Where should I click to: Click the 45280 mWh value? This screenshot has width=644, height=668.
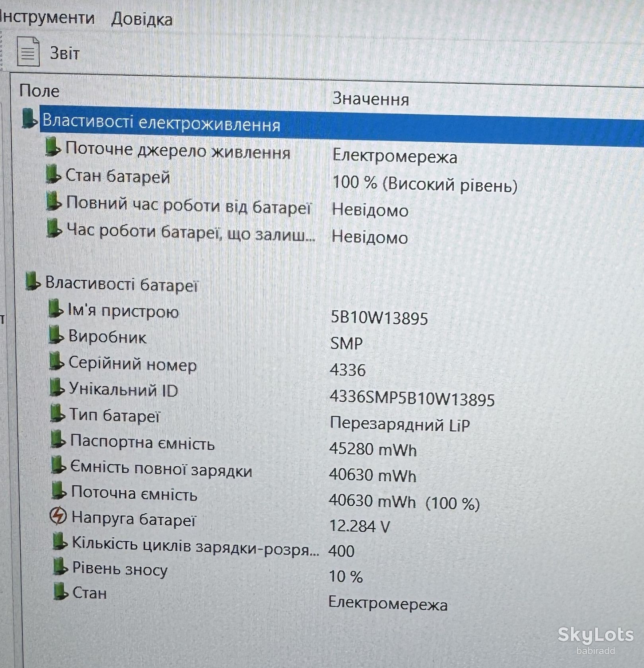point(373,449)
